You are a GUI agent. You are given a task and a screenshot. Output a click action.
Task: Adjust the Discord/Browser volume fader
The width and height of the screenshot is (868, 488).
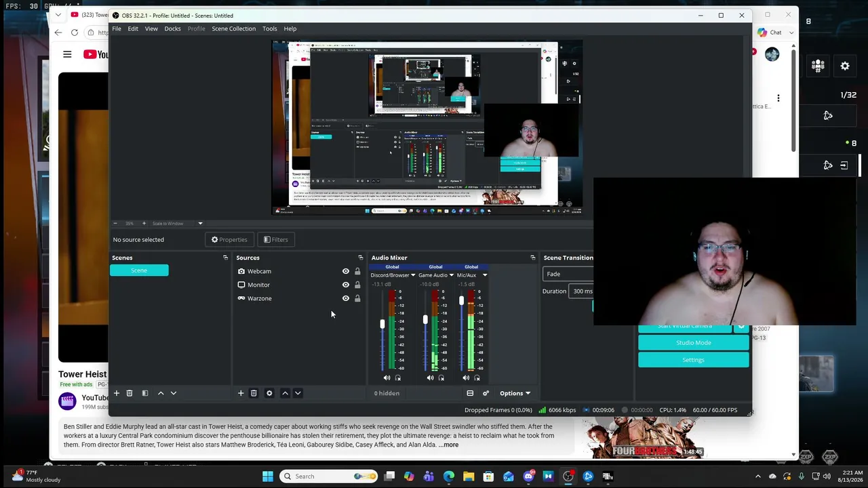click(x=382, y=325)
